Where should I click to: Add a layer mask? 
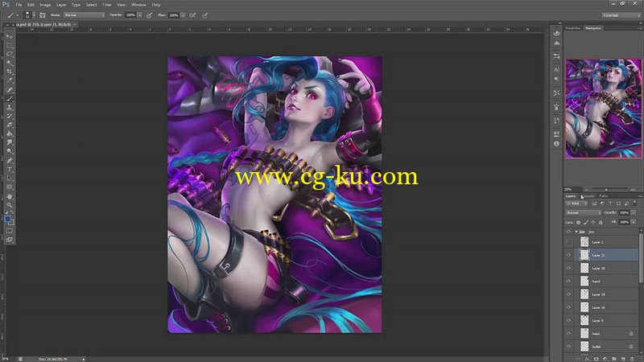[596, 359]
